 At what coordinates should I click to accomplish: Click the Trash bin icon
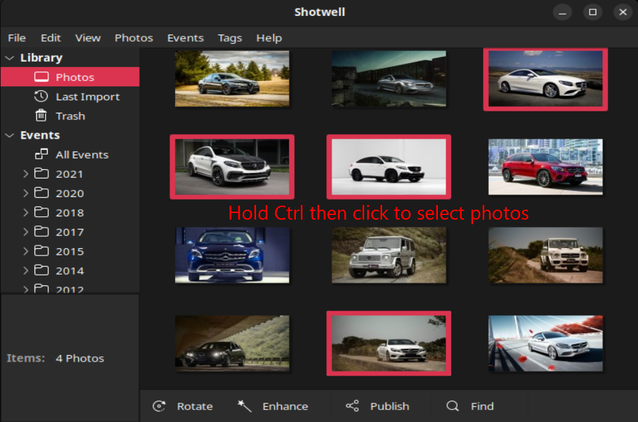[x=41, y=116]
